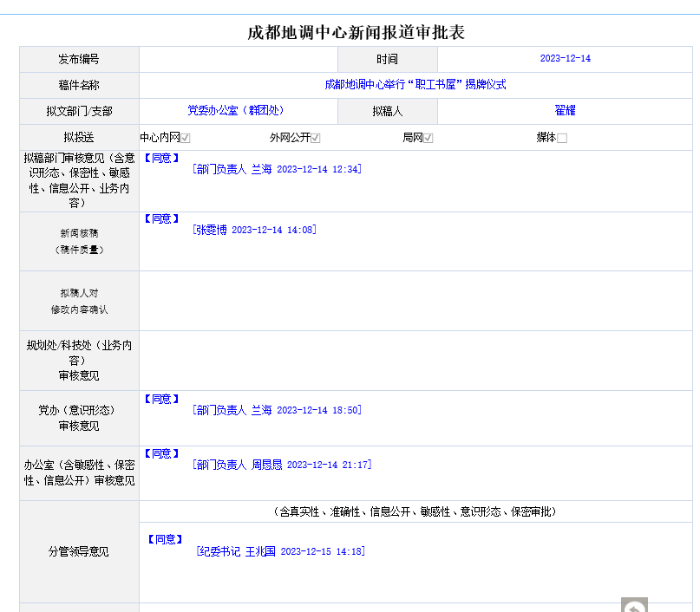Click 【同意】 in 新闻核稿 row
700x612 pixels.
161,219
